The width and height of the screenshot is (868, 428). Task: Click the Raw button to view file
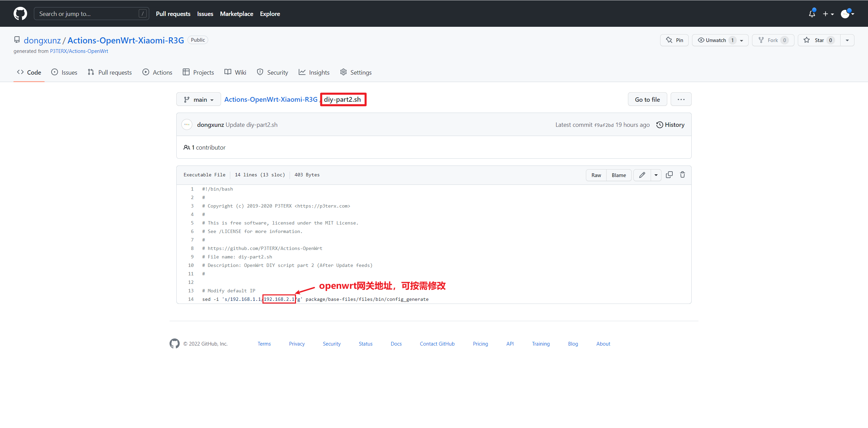[597, 174]
